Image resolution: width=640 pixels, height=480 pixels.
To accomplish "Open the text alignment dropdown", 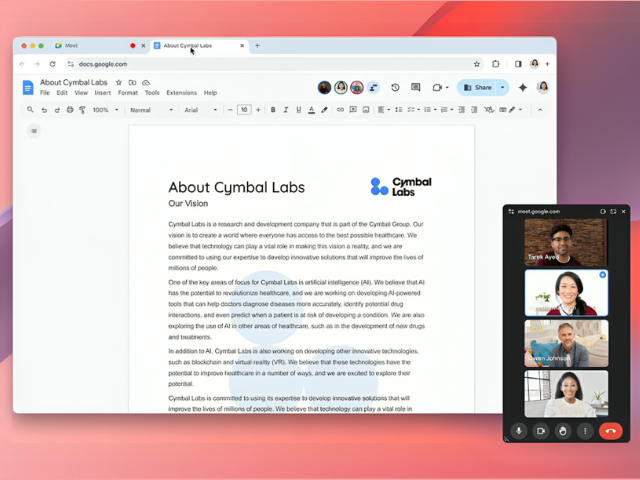I will click(x=384, y=109).
